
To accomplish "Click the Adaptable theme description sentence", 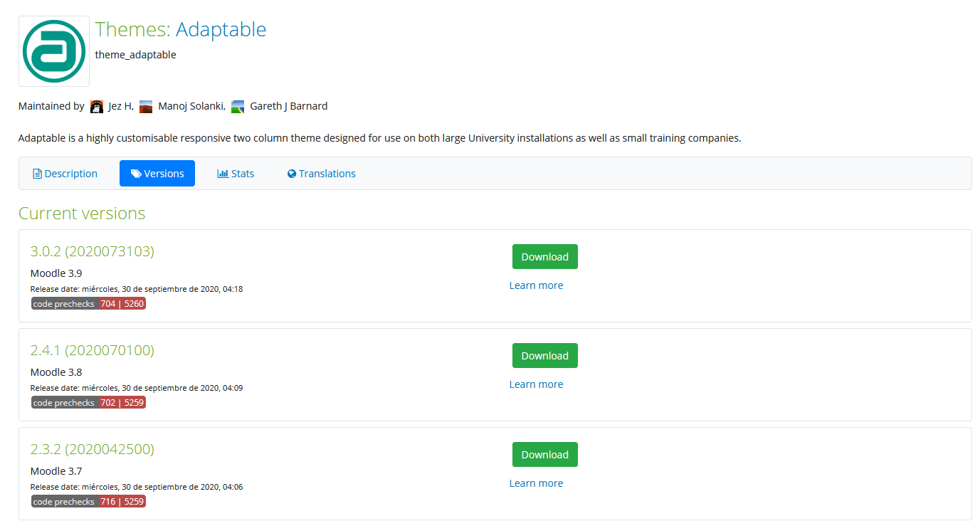I will point(380,138).
